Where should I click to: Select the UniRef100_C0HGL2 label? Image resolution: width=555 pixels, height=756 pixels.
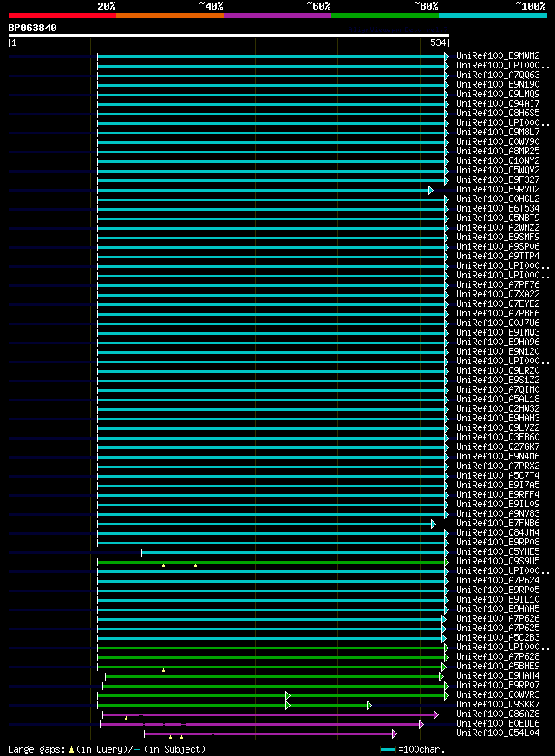tap(498, 199)
